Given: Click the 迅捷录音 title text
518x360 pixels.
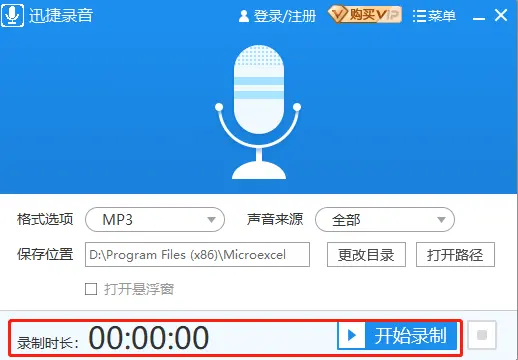Looking at the screenshot, I should pos(61,15).
